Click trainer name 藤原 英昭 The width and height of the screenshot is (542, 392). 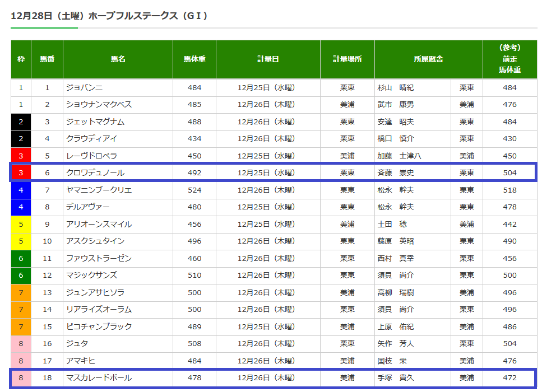[396, 241]
